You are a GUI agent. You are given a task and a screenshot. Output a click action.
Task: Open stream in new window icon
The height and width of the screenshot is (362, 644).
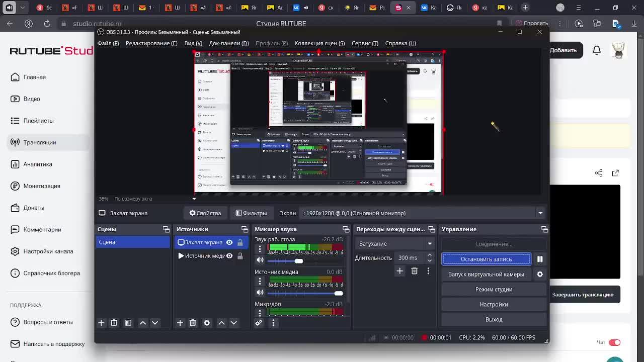pos(615,173)
